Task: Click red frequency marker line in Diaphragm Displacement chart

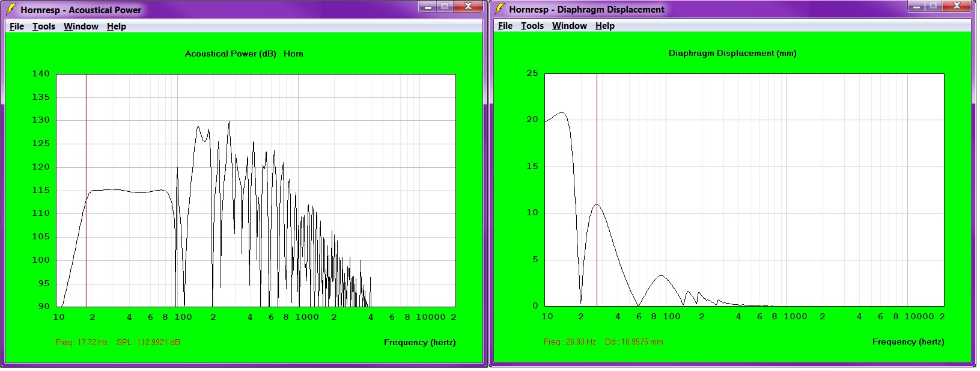Action: click(597, 189)
